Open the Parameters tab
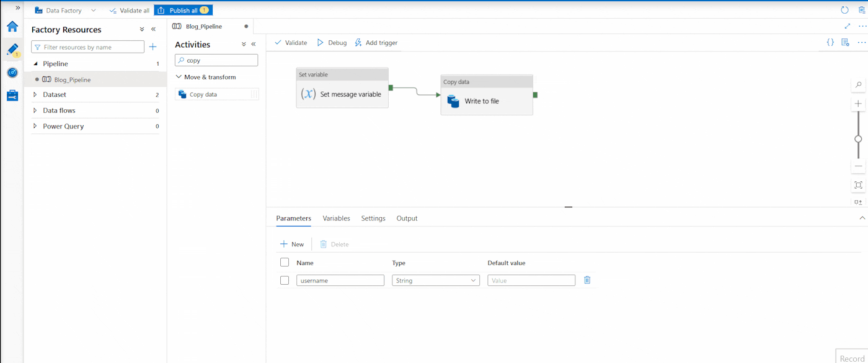Image resolution: width=868 pixels, height=363 pixels. [x=294, y=218]
